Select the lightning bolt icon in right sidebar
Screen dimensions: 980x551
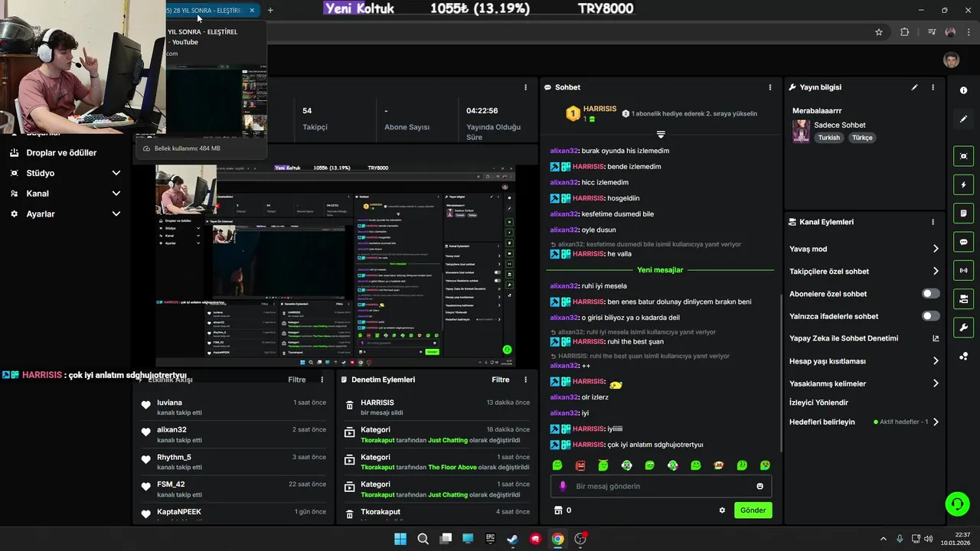(x=963, y=184)
